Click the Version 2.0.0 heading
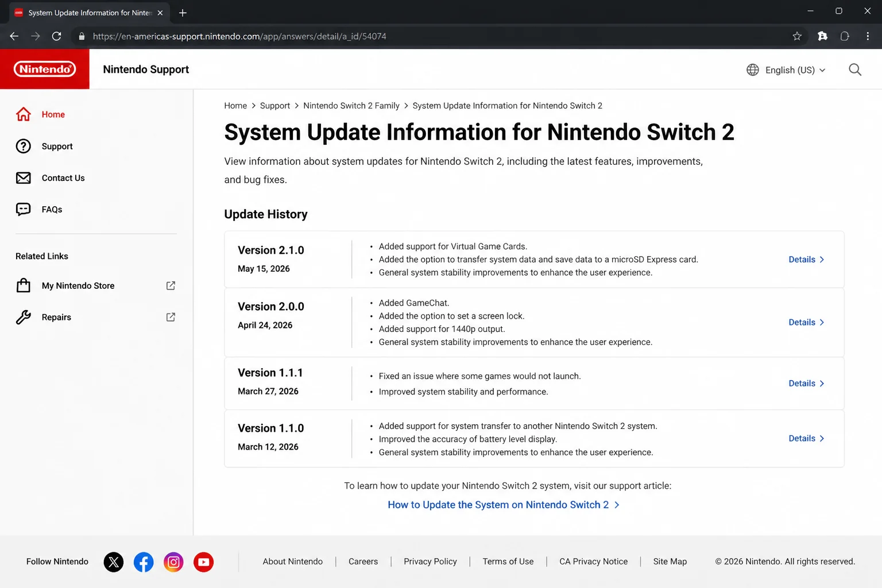Screen dimensions: 882x588 pyautogui.click(x=271, y=307)
